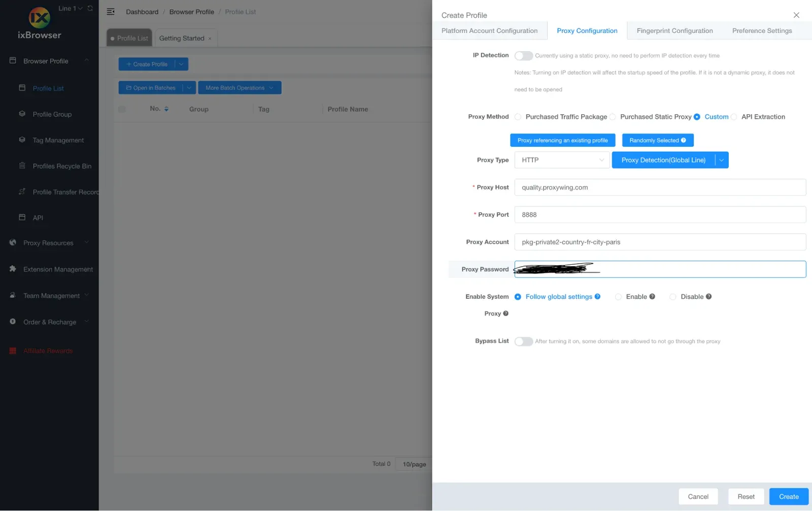Click the Profile List sidebar icon
This screenshot has height=511, width=812.
pos(22,88)
